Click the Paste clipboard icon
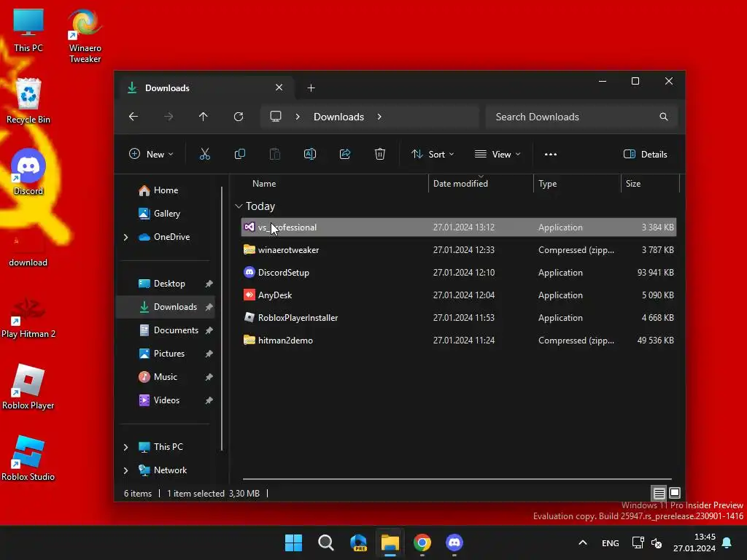747x560 pixels. point(275,154)
